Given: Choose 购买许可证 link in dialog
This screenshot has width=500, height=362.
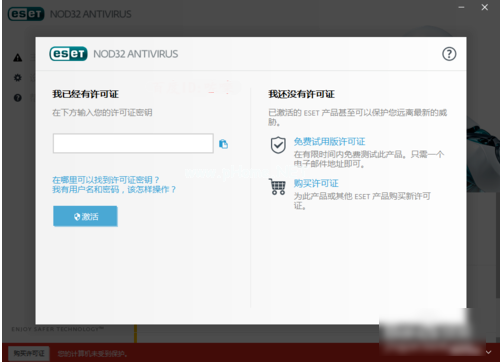Looking at the screenshot, I should [x=316, y=183].
